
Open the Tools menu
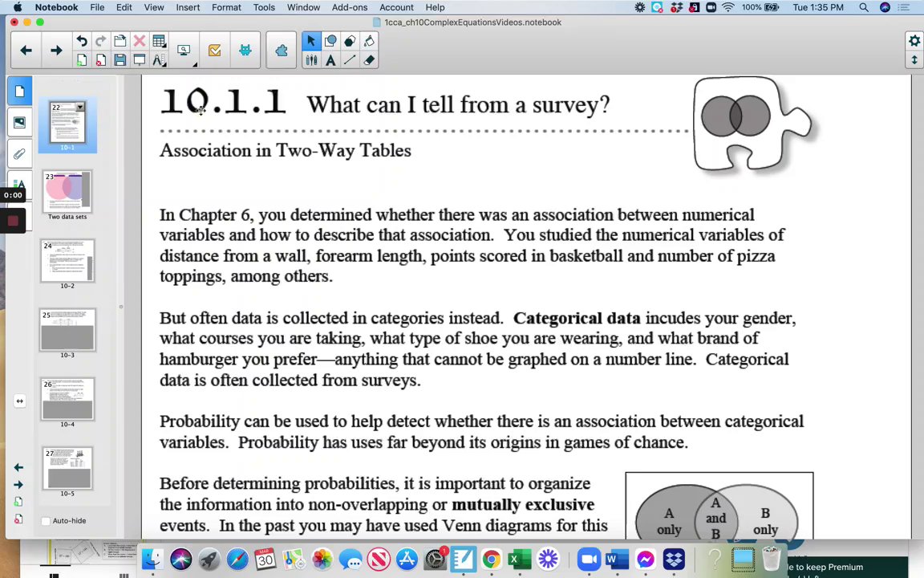pyautogui.click(x=264, y=7)
